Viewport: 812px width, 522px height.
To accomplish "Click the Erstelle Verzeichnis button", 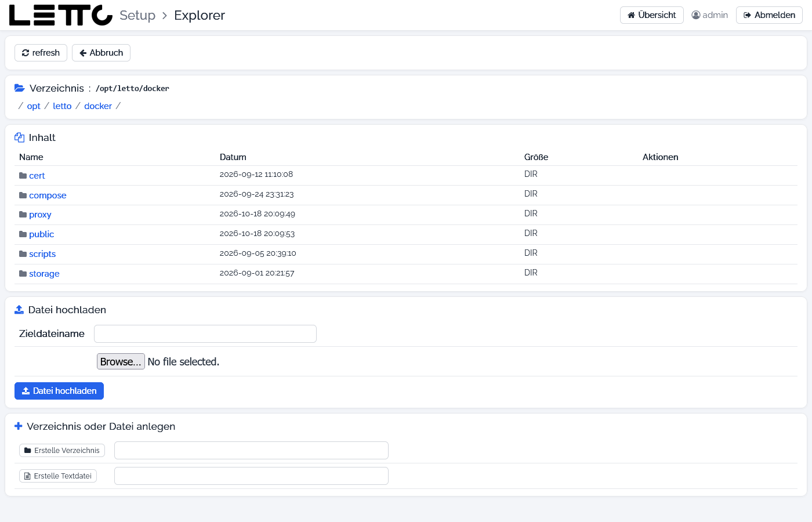I will (62, 451).
